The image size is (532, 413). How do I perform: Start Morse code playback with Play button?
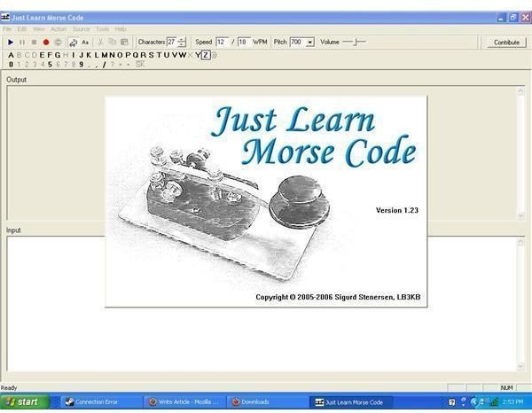click(11, 42)
